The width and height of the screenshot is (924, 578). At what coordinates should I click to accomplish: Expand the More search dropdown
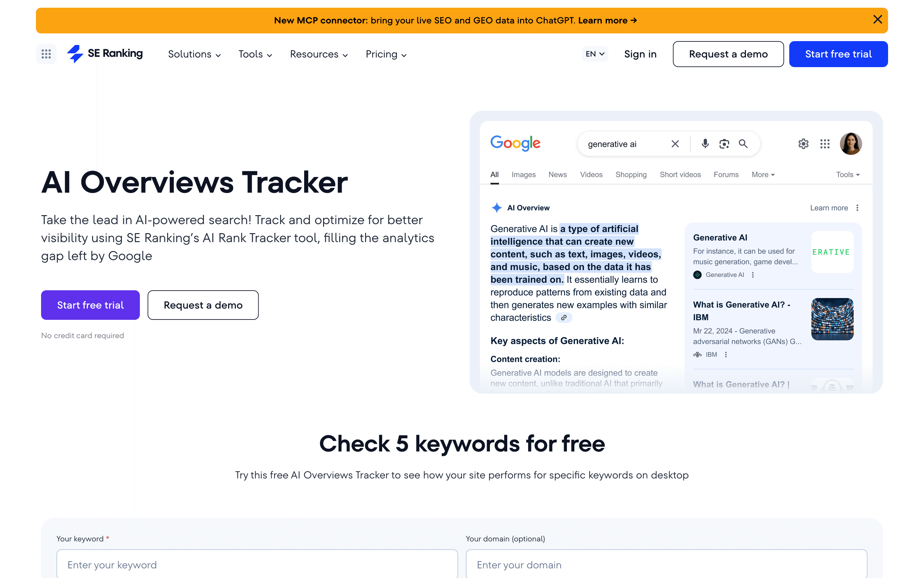[x=763, y=175]
